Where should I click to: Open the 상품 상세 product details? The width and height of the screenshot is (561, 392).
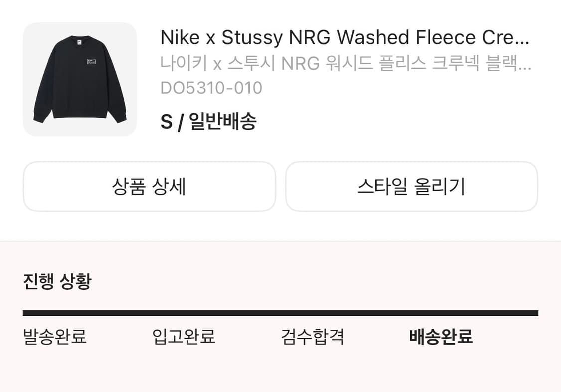150,187
